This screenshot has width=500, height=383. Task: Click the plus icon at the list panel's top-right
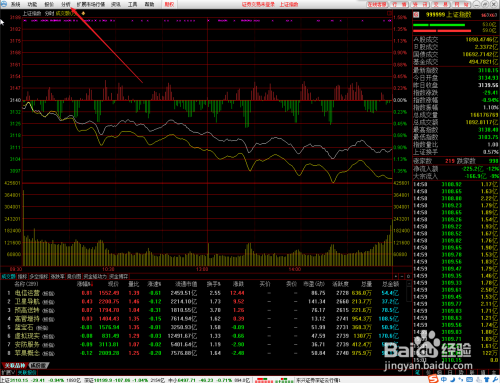pyautogui.click(x=396, y=276)
